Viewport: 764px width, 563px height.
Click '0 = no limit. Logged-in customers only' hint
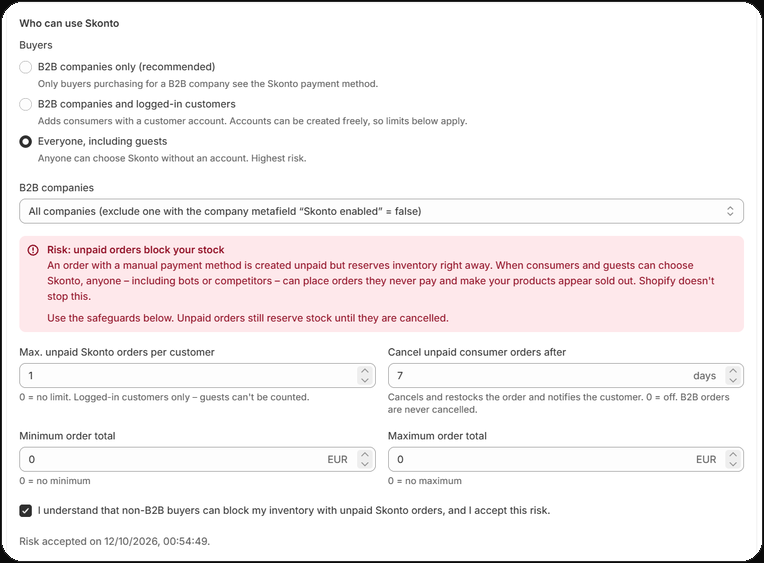point(164,397)
